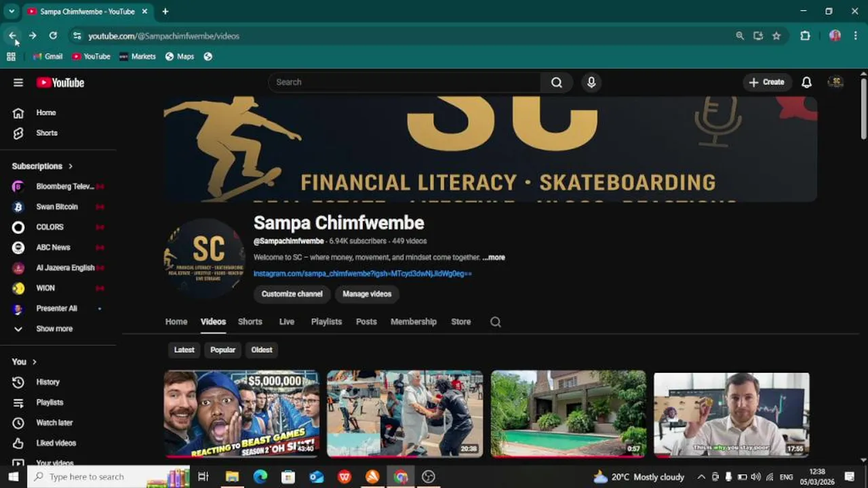This screenshot has height=488, width=868.
Task: Open the Chrome extensions puzzle icon
Action: click(x=805, y=36)
